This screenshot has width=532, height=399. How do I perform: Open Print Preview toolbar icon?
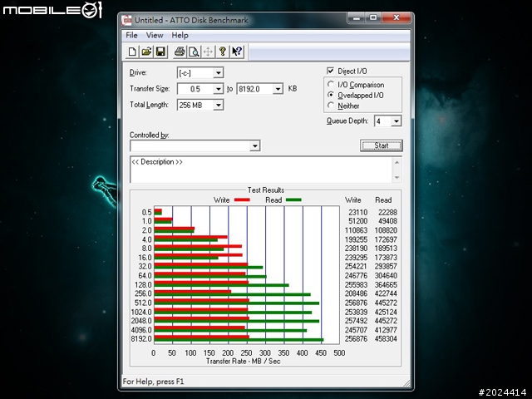click(x=194, y=52)
